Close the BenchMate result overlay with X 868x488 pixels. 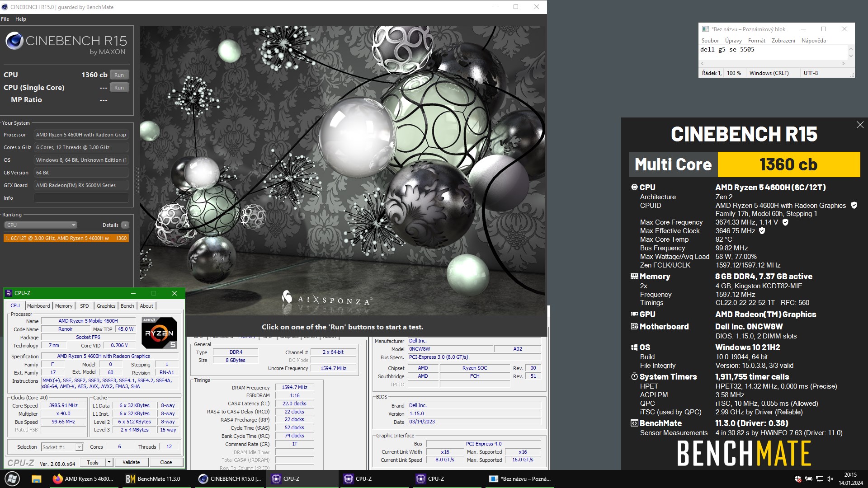(x=860, y=125)
